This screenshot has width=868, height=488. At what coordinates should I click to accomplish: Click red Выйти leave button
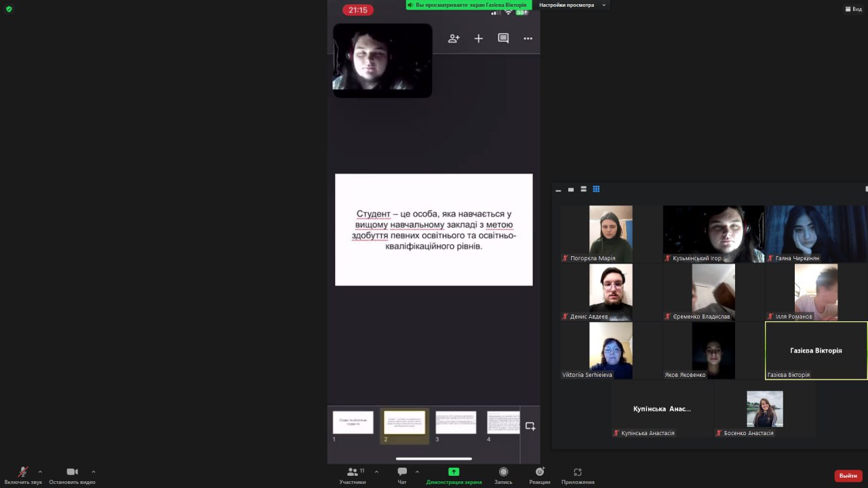point(848,476)
